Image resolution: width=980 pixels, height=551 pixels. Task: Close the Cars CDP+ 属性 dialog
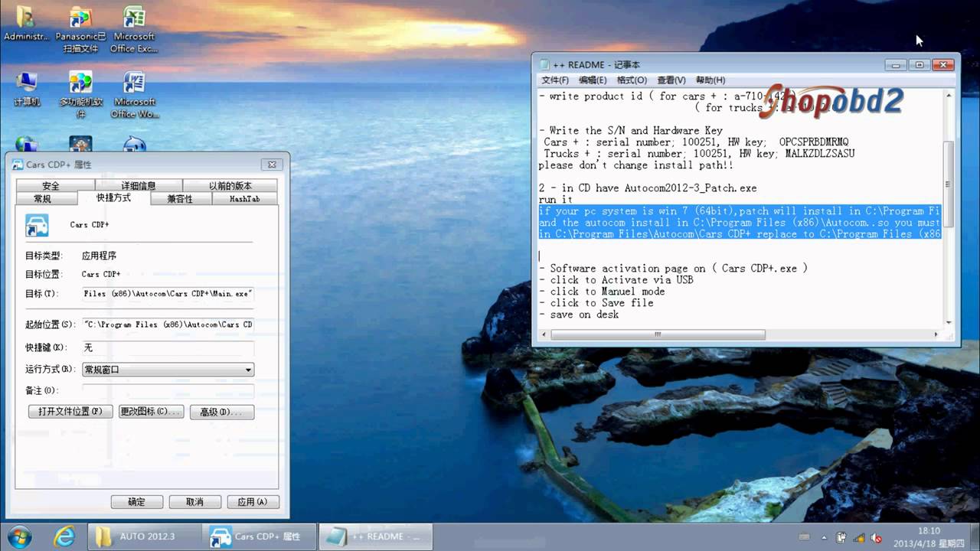(x=271, y=165)
